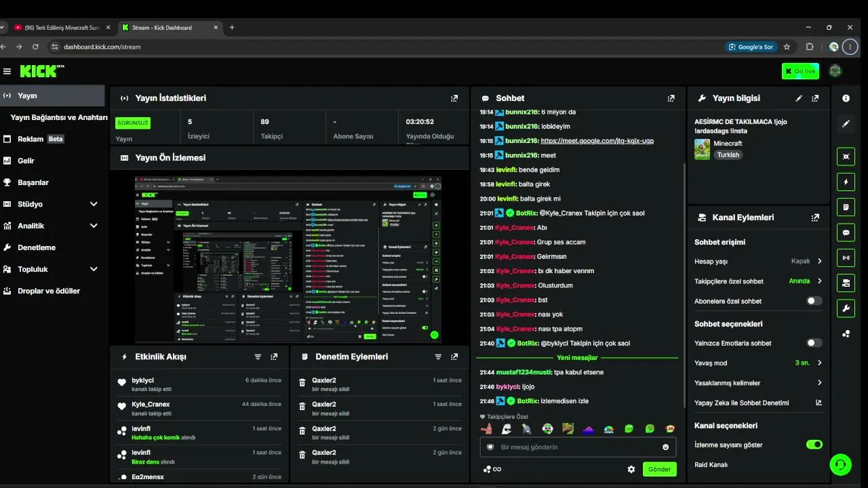The height and width of the screenshot is (488, 868).
Task: Open Yayın Bağlantısı ve Anahtarı page
Action: 59,117
